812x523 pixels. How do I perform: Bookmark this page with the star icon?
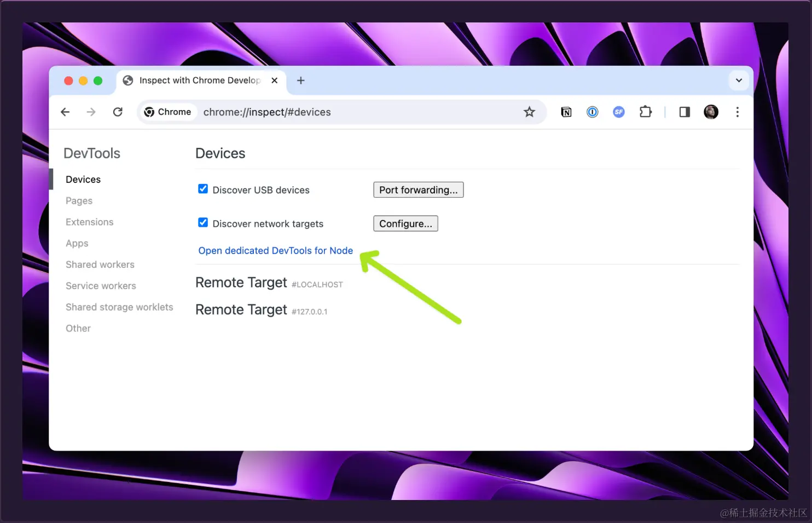529,112
